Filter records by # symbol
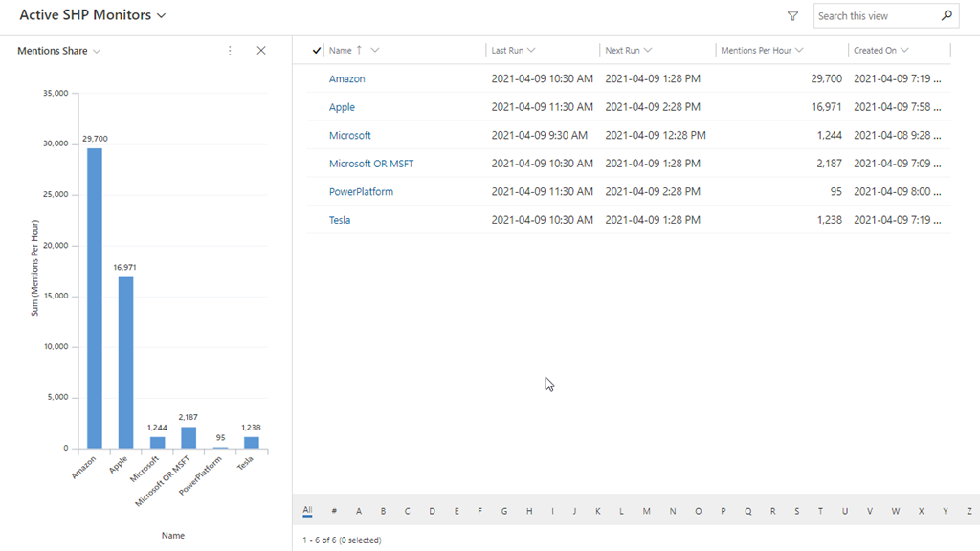Viewport: 980px width, 551px height. pos(334,511)
